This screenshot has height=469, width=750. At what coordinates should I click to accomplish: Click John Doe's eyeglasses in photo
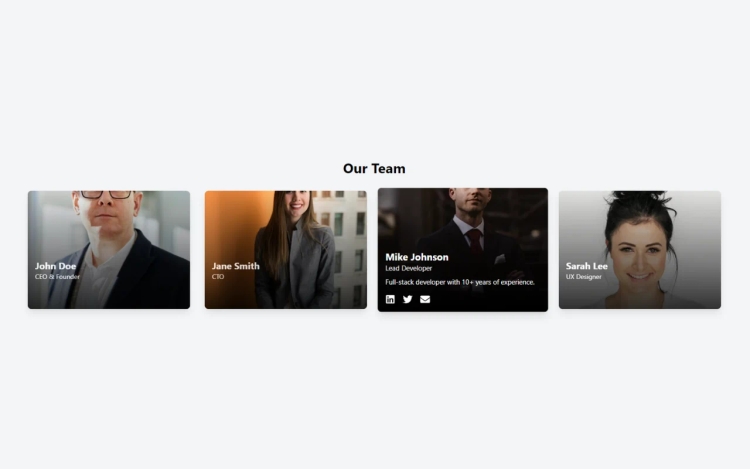pos(106,195)
